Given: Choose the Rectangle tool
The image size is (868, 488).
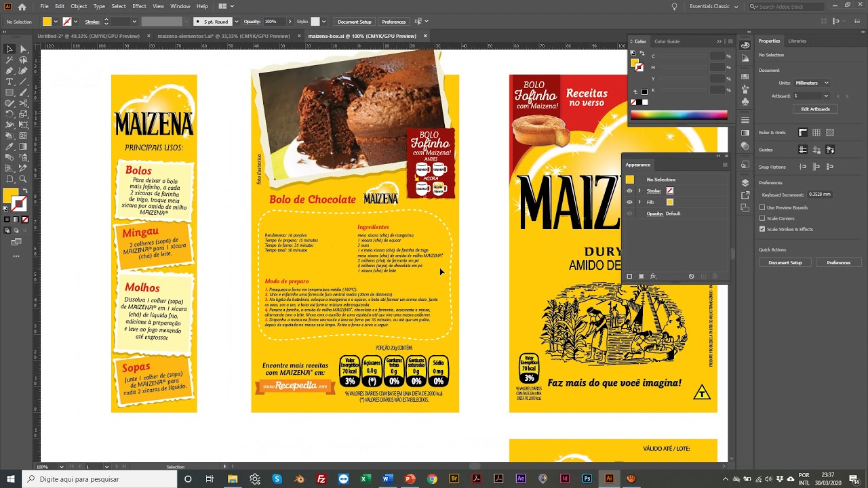Looking at the screenshot, I should coord(9,92).
